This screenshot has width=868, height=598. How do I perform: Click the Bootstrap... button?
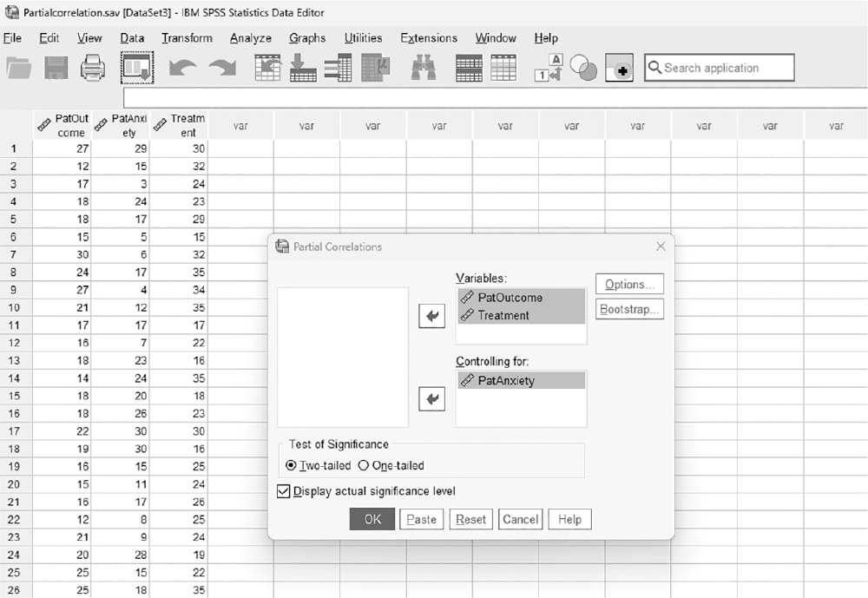[x=629, y=309]
